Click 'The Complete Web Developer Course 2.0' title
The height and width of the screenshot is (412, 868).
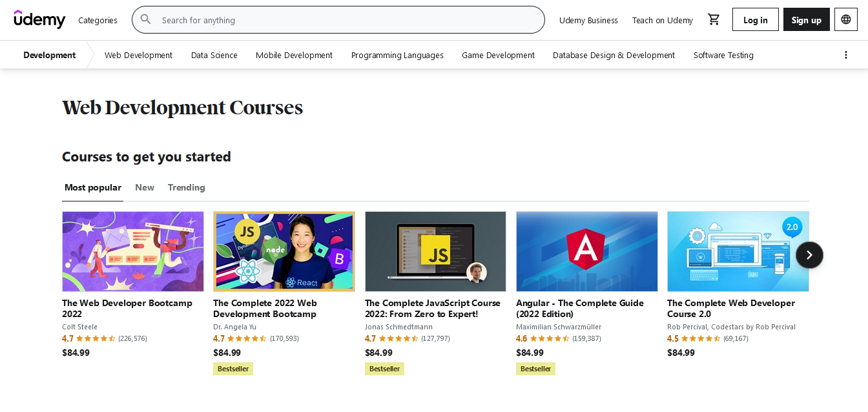731,308
